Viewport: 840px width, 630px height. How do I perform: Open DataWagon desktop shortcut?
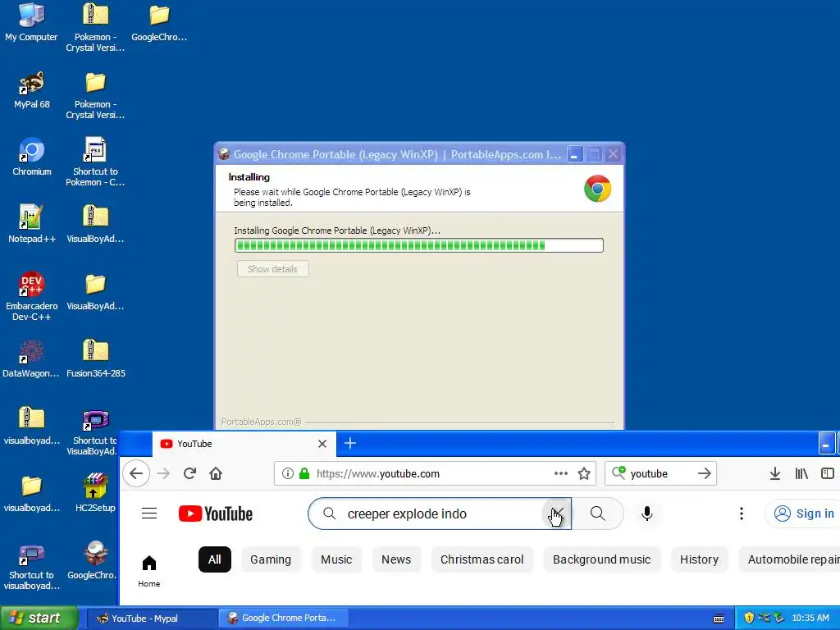pos(31,359)
